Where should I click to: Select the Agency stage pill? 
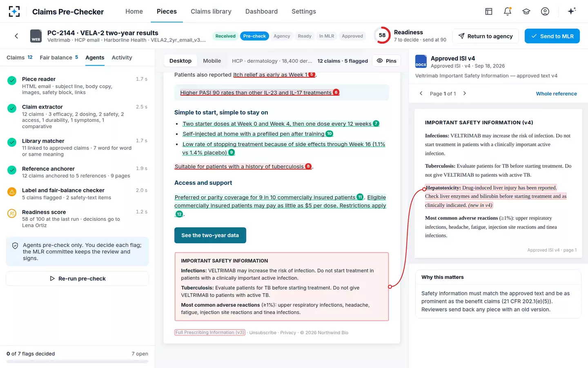282,36
